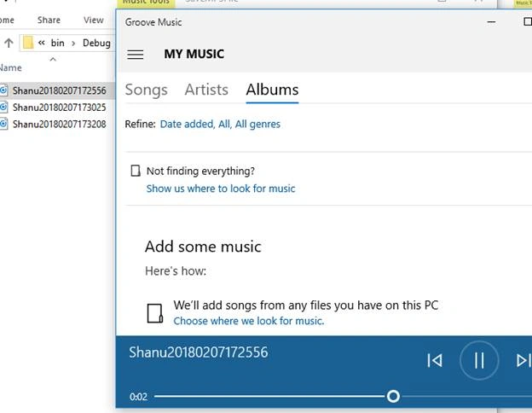Click the Debug folder in the address path
Screen dimensions: 532x413
pos(96,44)
